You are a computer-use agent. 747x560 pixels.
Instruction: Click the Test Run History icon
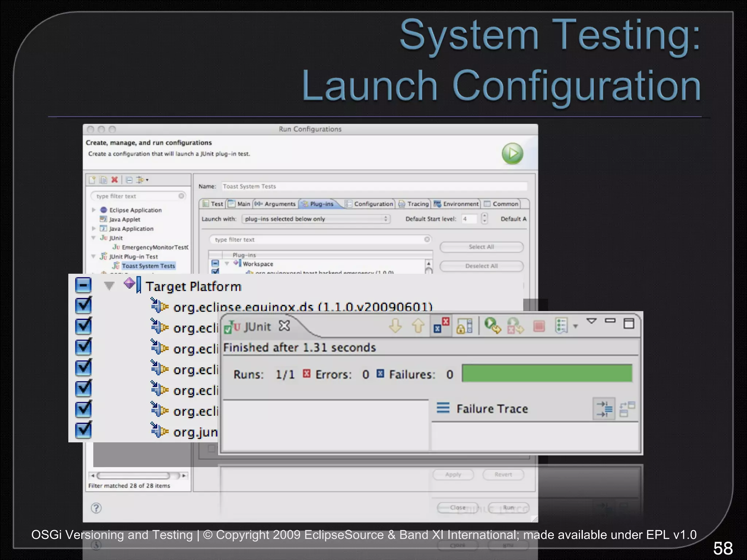562,326
